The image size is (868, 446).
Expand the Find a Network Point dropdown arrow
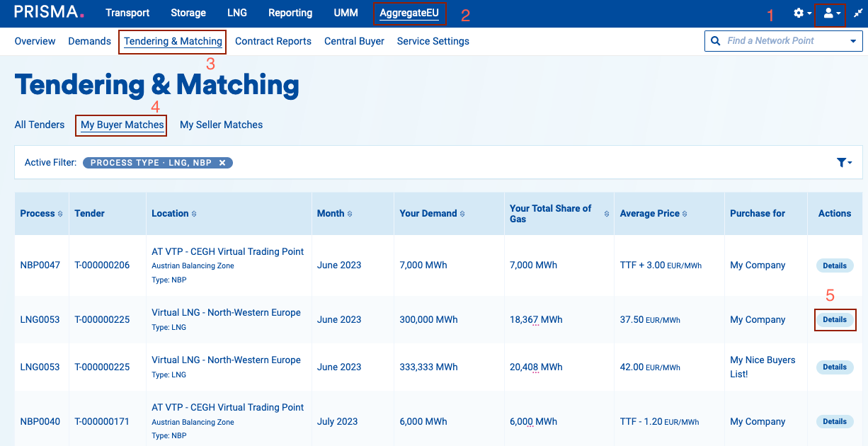click(x=852, y=41)
